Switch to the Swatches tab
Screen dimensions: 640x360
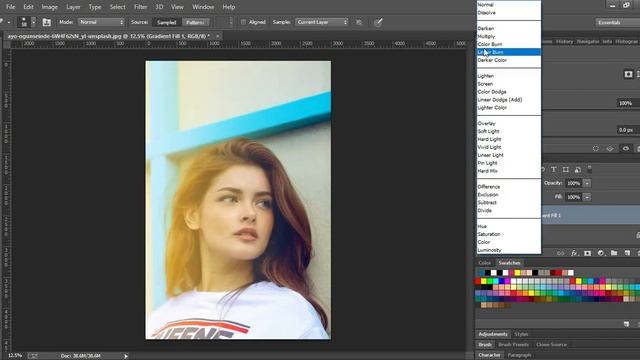click(x=509, y=263)
